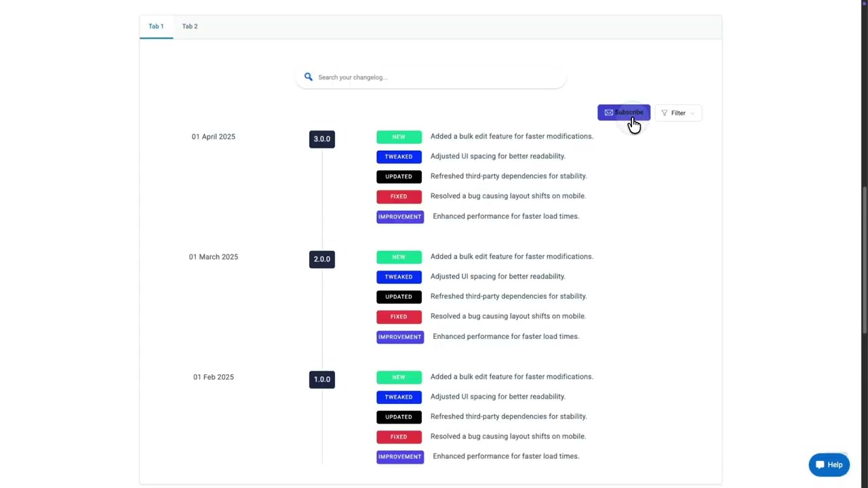Switch to Tab 2

point(190,26)
